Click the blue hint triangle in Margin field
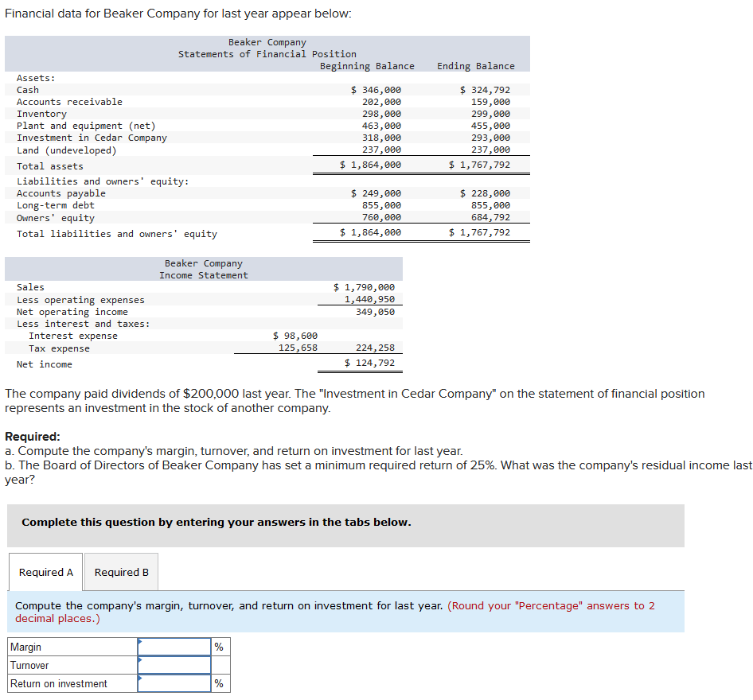Viewport: 753px width, 700px height. (142, 643)
